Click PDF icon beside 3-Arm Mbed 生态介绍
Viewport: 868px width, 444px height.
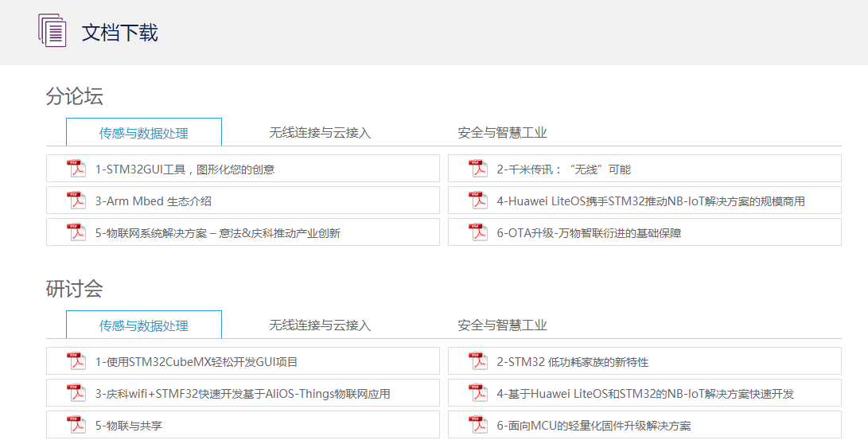pos(76,201)
